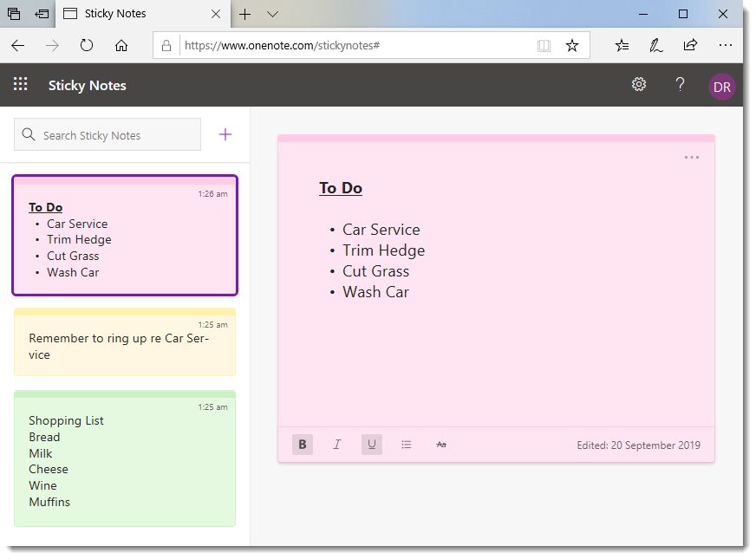Viewport: 756px width, 559px height.
Task: Enable the bulleted list formatting
Action: click(406, 444)
